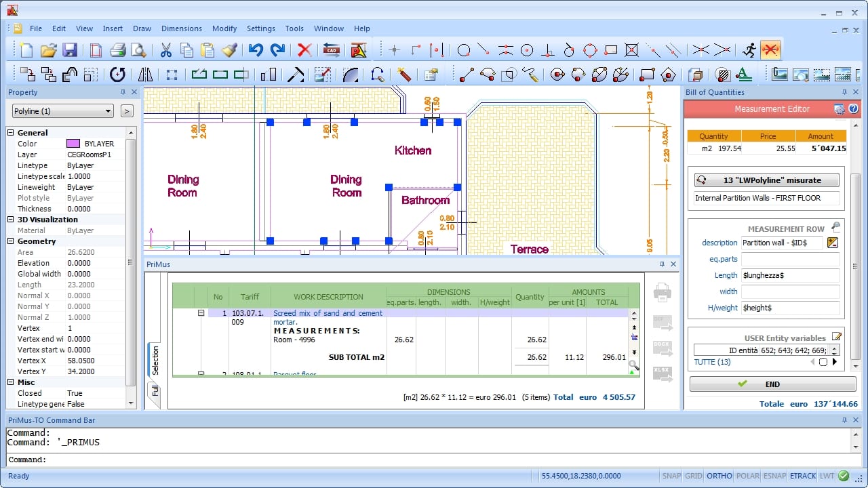868x488 pixels.
Task: Open a file with the folder icon
Action: pyautogui.click(x=48, y=50)
